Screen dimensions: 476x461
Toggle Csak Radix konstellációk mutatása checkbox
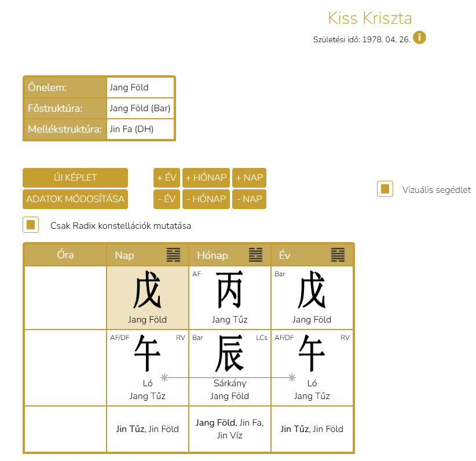tap(31, 225)
